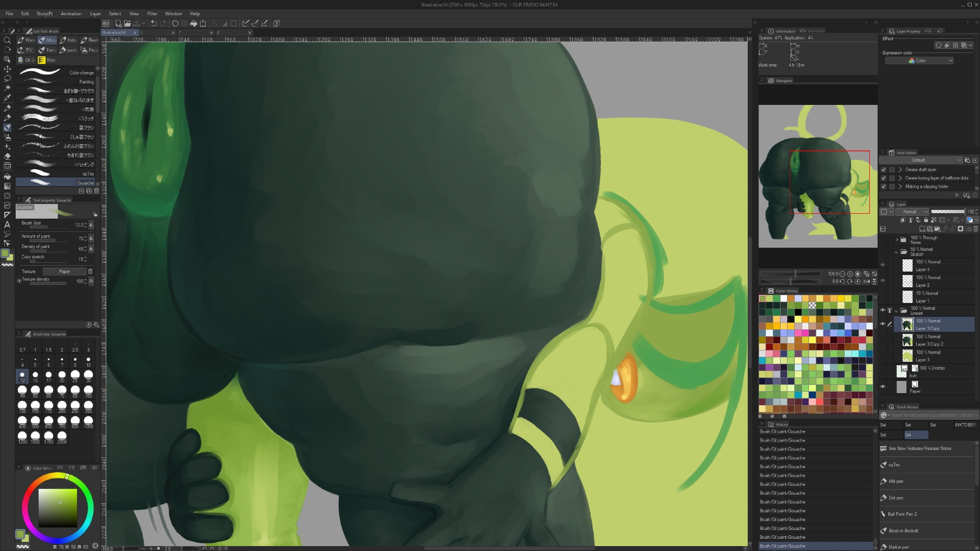The width and height of the screenshot is (980, 551).
Task: Select the Eyedropper tool
Action: click(7, 98)
